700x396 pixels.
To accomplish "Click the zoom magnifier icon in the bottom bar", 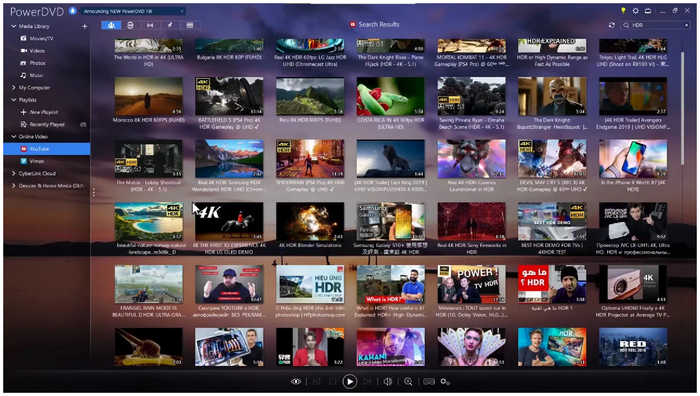I will coord(408,382).
